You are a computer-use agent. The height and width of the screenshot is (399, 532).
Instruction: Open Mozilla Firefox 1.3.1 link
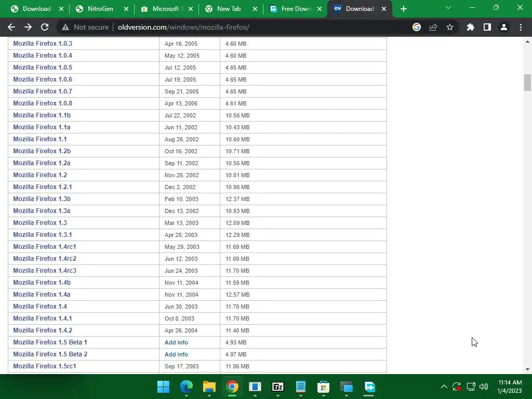pos(43,234)
